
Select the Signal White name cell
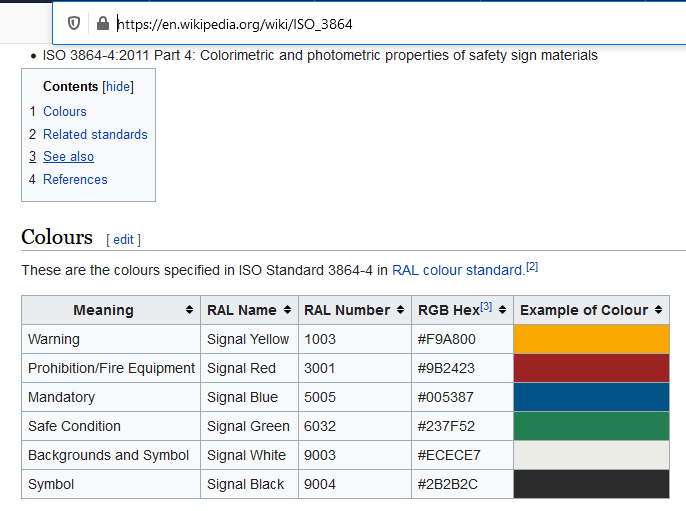click(x=249, y=455)
